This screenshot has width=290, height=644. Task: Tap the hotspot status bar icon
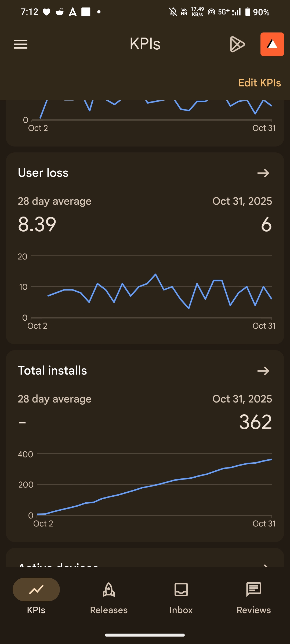point(211,12)
